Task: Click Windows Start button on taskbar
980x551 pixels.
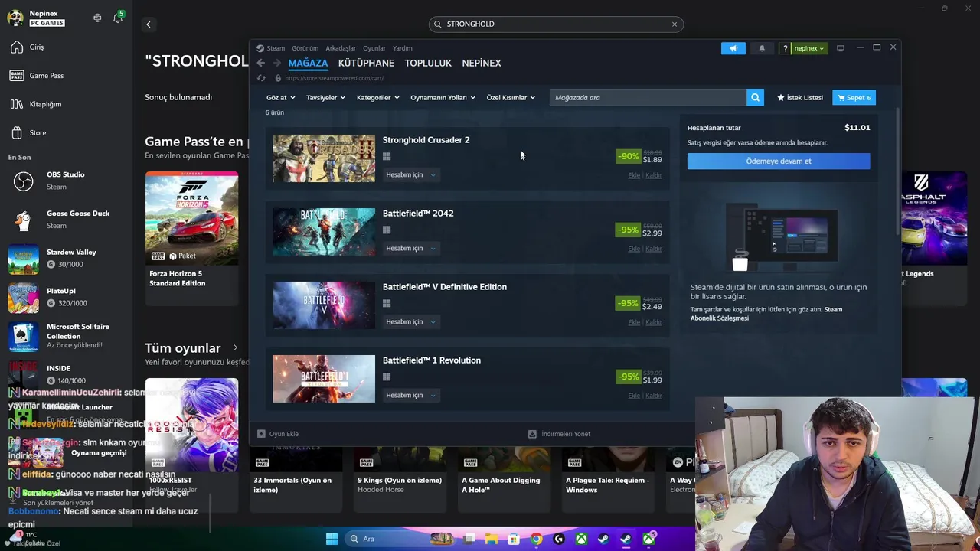Action: tap(332, 539)
